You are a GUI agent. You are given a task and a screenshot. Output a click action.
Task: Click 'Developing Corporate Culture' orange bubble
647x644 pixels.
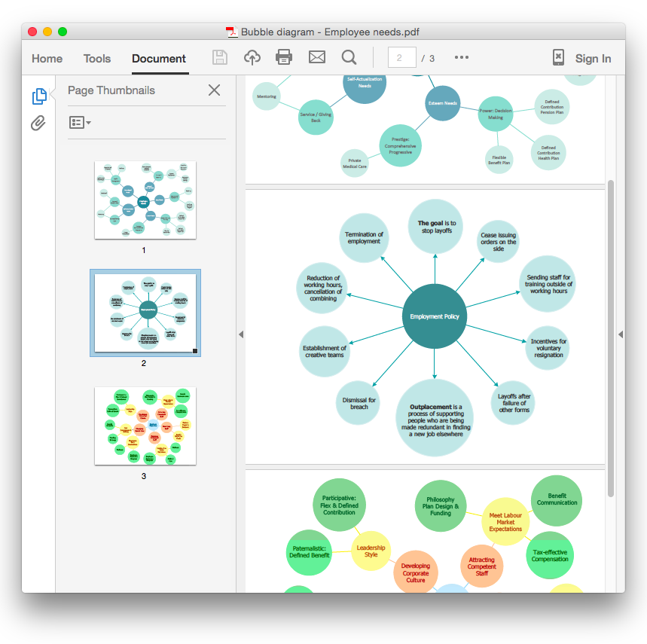pyautogui.click(x=416, y=572)
